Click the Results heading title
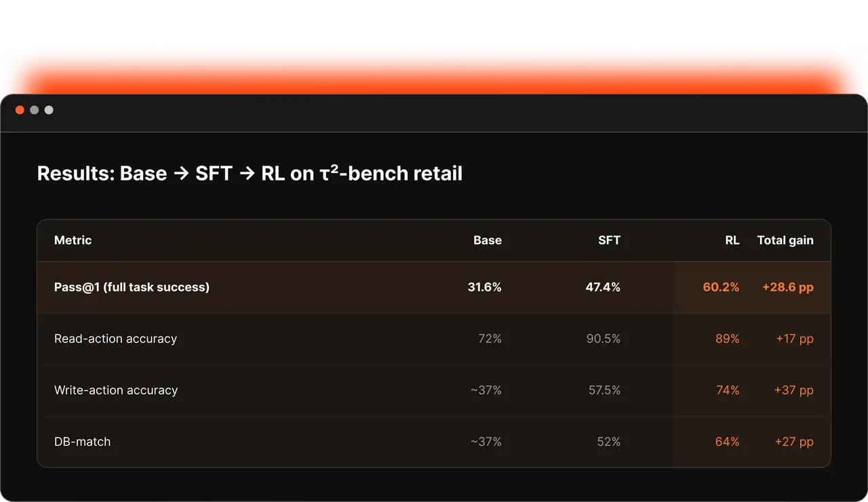 [x=250, y=174]
